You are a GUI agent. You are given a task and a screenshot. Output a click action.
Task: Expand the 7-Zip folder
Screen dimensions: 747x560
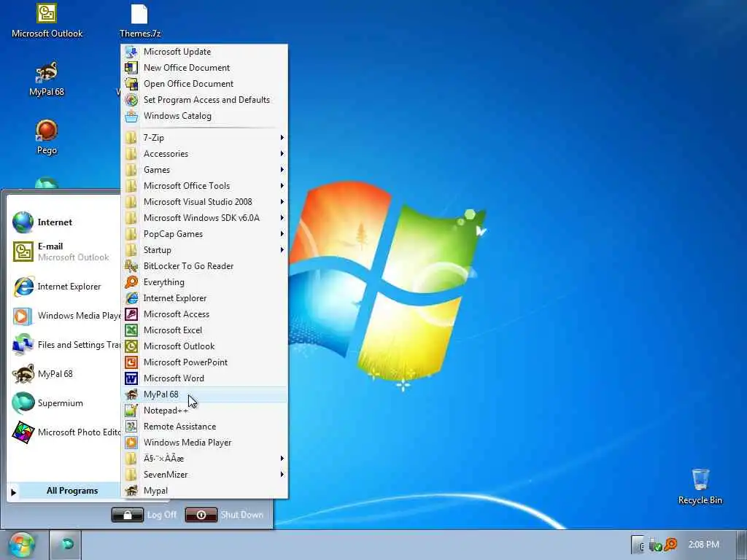(x=204, y=138)
